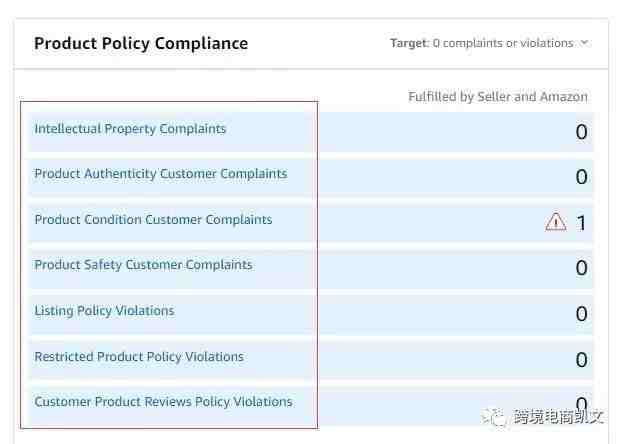Screen dimensions: 623x444
Task: Click the warning triangle icon beside Product Condition count
Action: tap(555, 222)
